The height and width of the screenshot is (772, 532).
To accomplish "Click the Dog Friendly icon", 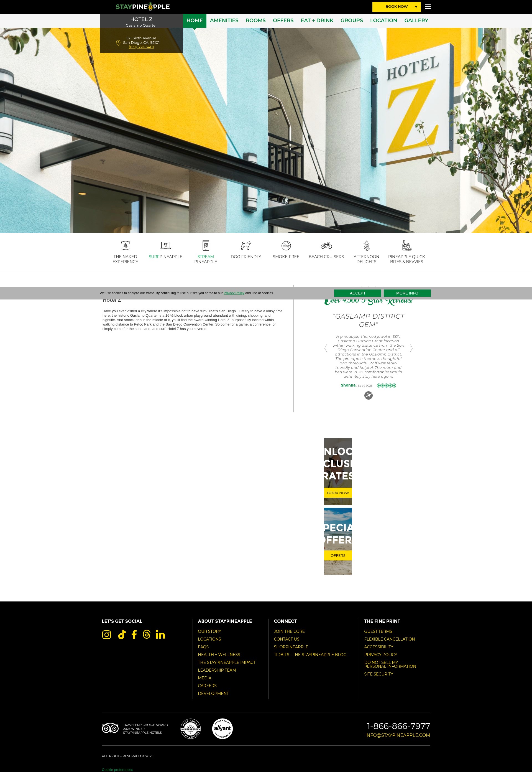I will pos(246,245).
